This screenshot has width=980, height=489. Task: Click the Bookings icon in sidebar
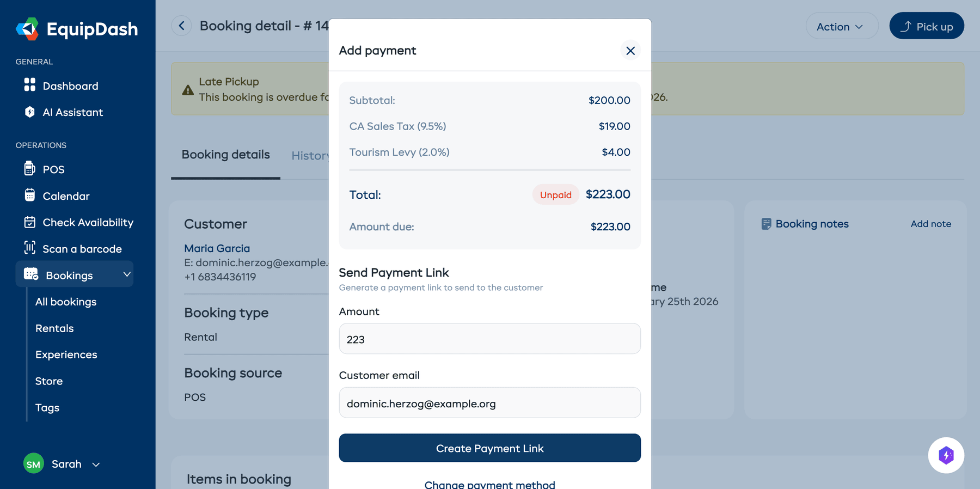point(31,274)
